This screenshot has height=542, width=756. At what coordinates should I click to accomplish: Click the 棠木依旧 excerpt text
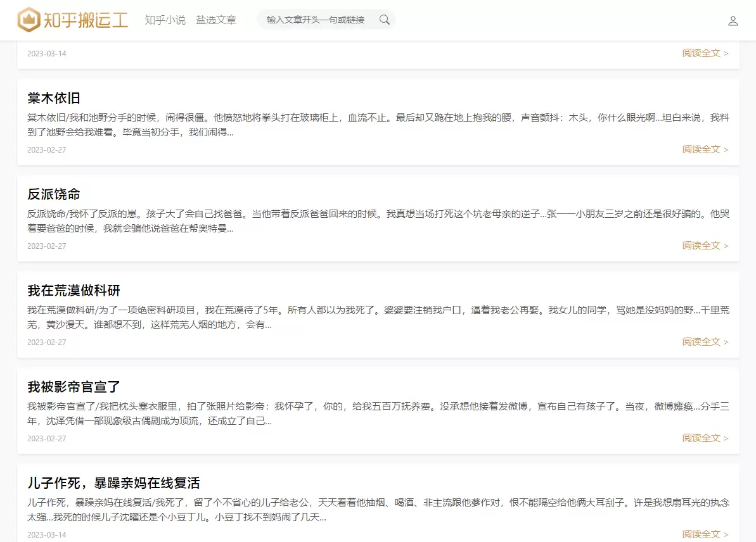point(378,125)
